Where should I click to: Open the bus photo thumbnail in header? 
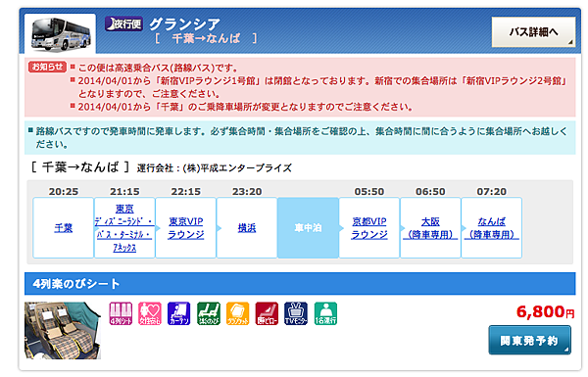60,34
